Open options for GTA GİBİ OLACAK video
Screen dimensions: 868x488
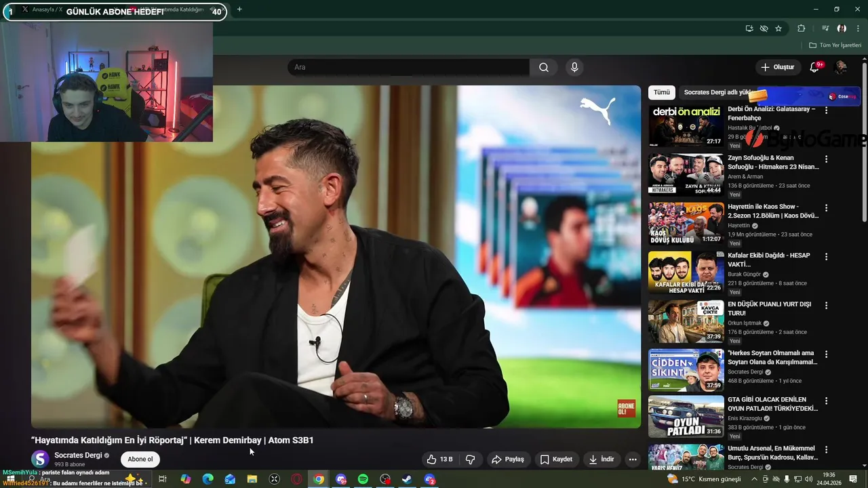(x=826, y=401)
